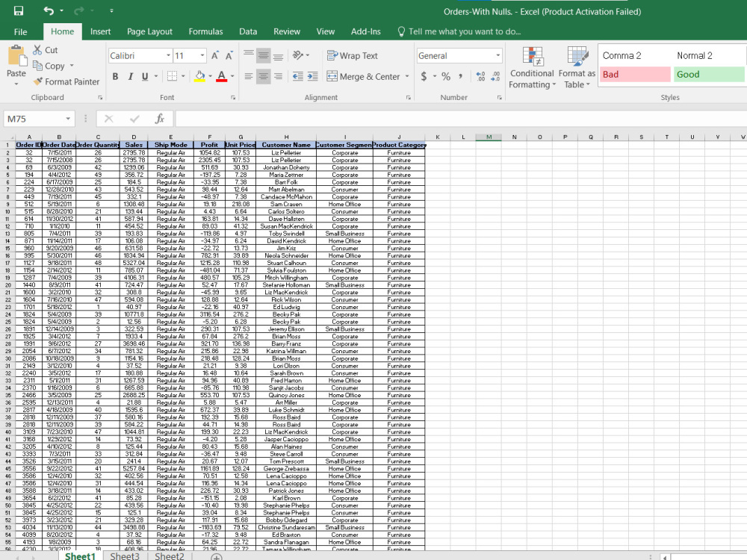Apply the Good cell style

(x=709, y=74)
